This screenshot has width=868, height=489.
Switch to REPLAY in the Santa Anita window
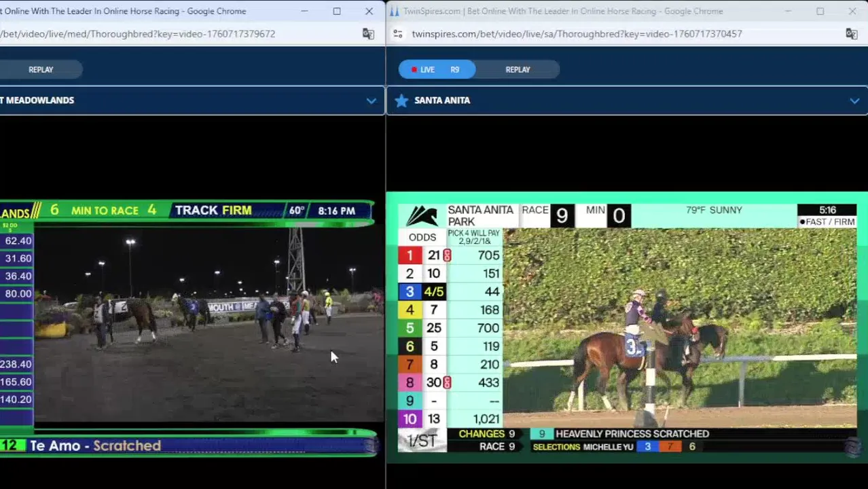[x=518, y=69]
